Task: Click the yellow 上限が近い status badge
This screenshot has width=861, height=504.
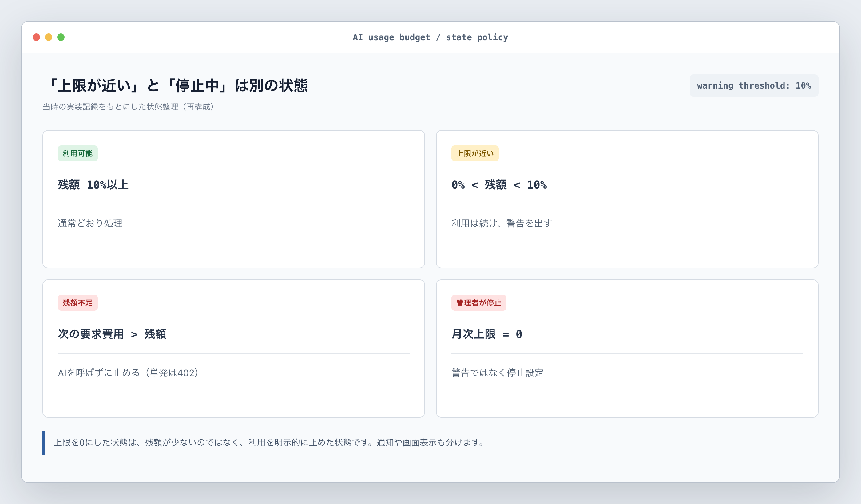Action: point(475,153)
